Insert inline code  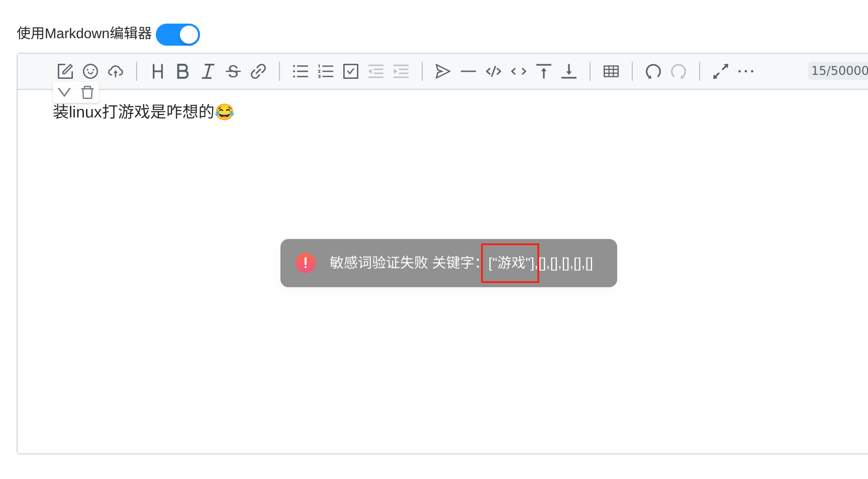click(519, 71)
